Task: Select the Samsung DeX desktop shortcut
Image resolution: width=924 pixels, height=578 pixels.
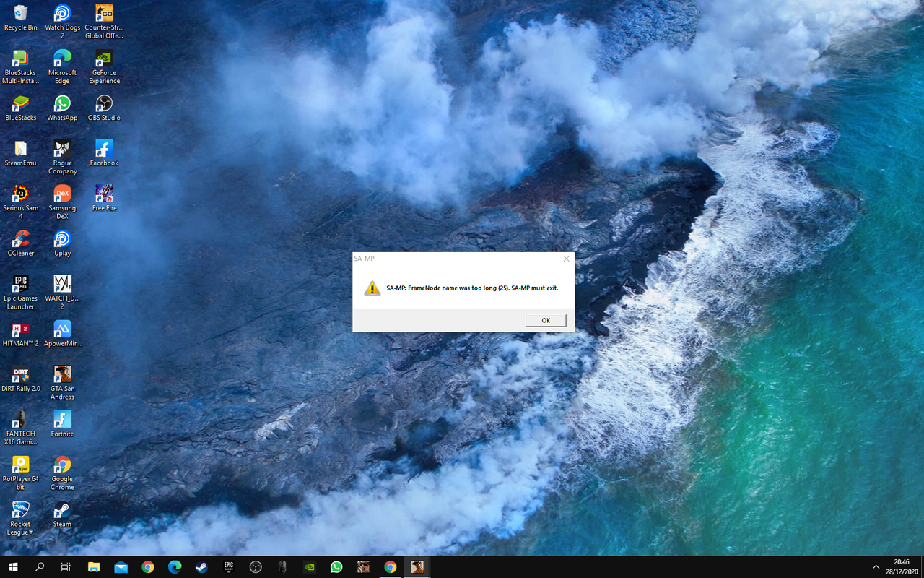Action: (62, 202)
